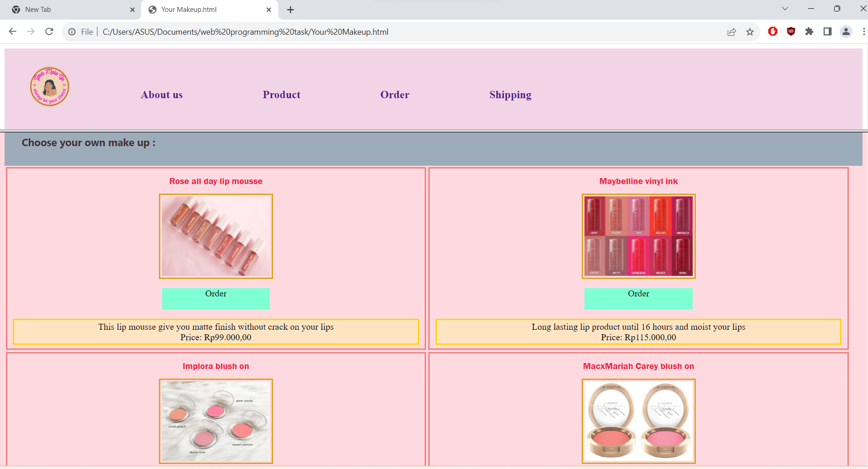868x469 pixels.
Task: Open the user profile icon
Action: tap(846, 32)
